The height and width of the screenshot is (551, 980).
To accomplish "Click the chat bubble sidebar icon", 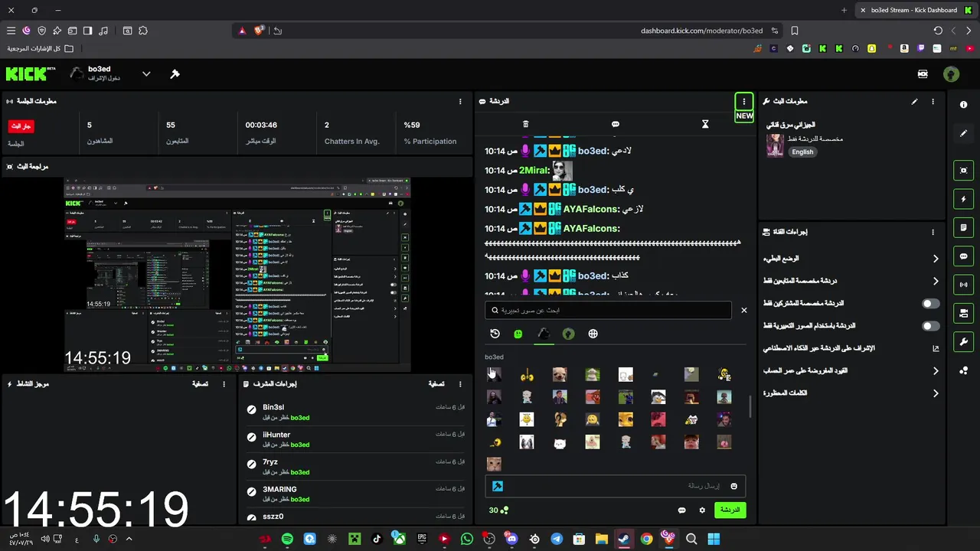I will (x=963, y=256).
